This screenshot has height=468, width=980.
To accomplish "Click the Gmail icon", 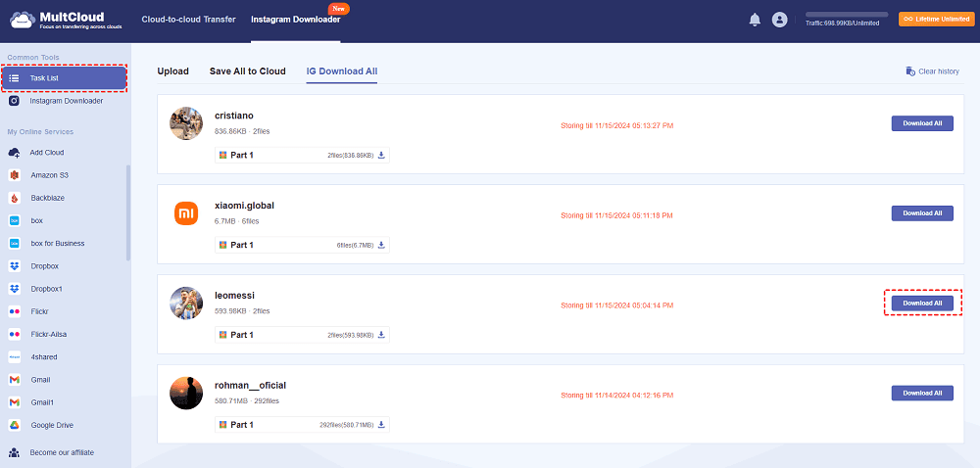I will (x=15, y=379).
